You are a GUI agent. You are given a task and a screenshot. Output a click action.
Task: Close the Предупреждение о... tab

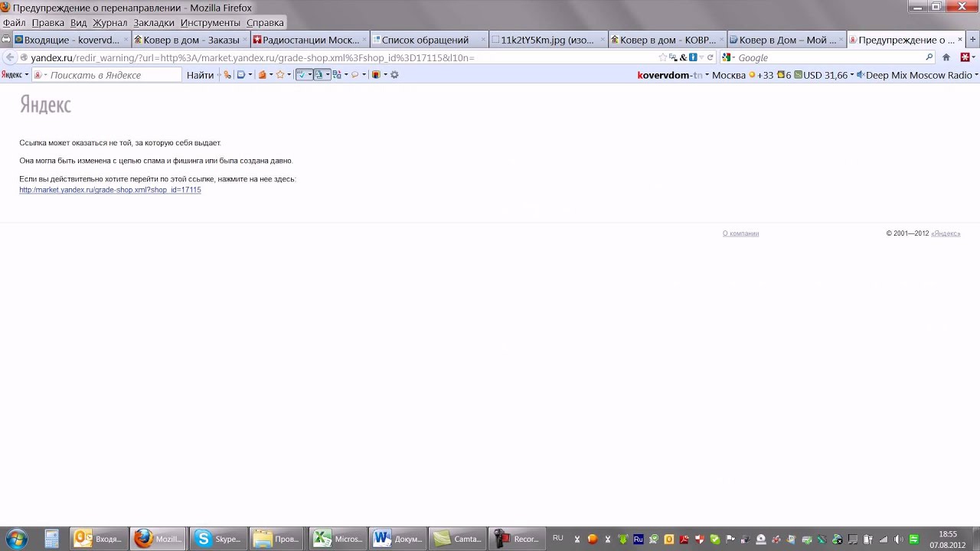click(x=960, y=40)
